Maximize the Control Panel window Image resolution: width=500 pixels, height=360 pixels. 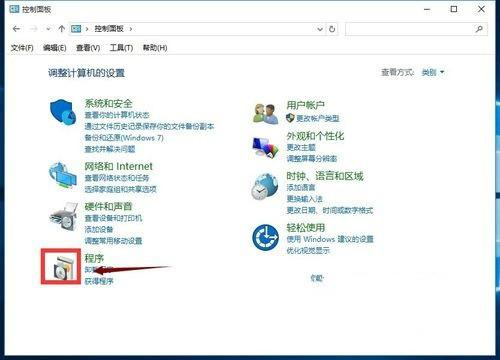coord(454,9)
